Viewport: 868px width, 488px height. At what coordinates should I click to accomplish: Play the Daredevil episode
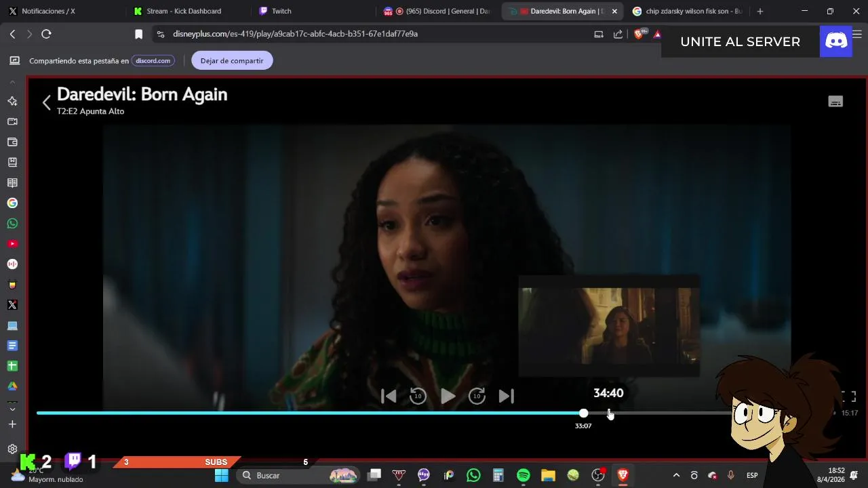pos(448,396)
